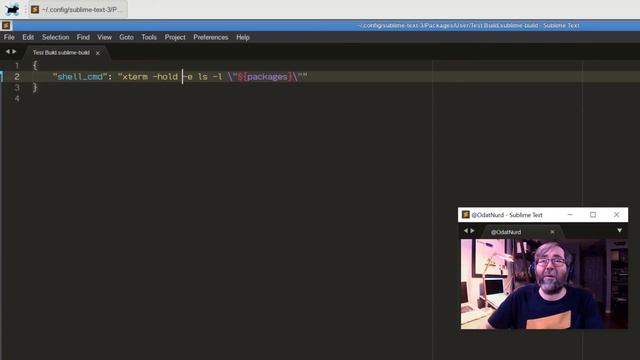Open the Edit menu
Viewport: 640px width, 360px height.
click(28, 37)
